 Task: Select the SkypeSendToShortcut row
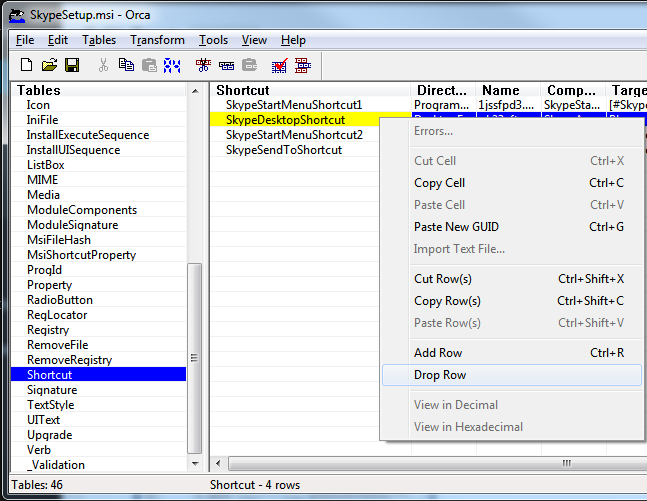point(295,150)
